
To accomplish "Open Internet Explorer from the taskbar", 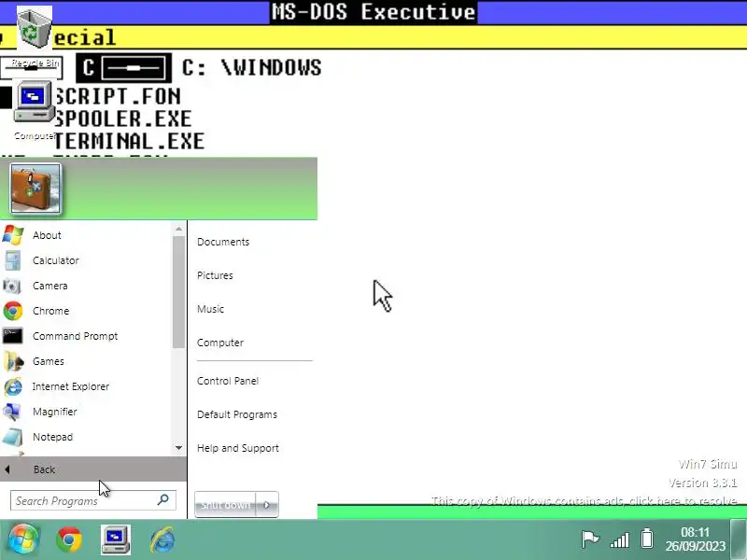I will coord(162,539).
